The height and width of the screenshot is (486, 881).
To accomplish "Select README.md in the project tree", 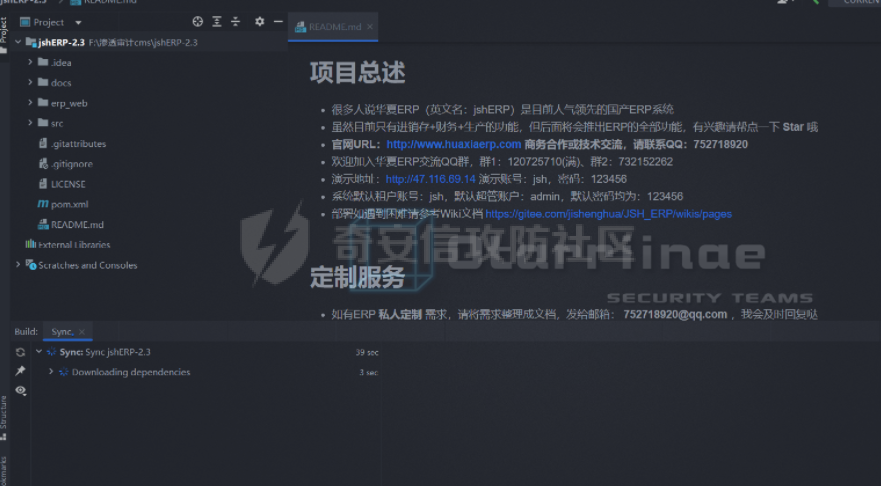I will click(77, 225).
